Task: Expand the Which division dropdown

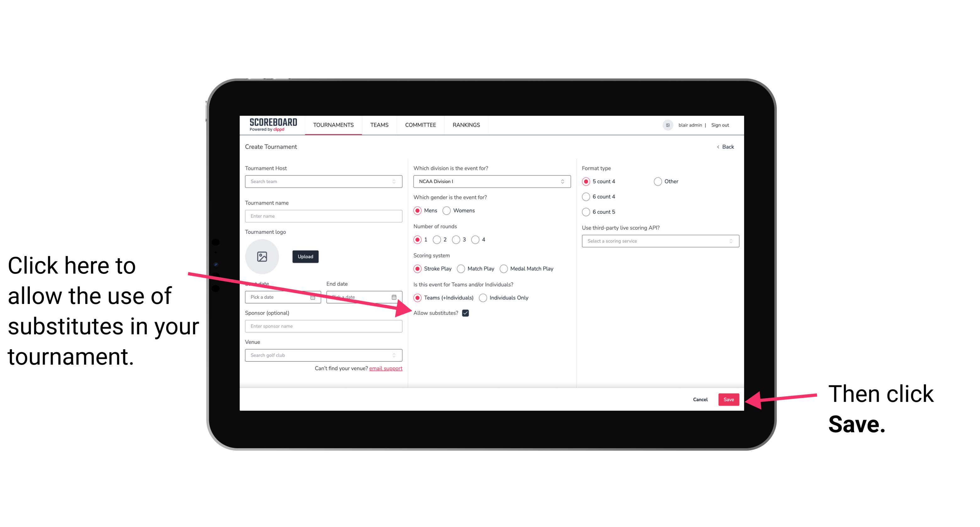Action: (491, 181)
